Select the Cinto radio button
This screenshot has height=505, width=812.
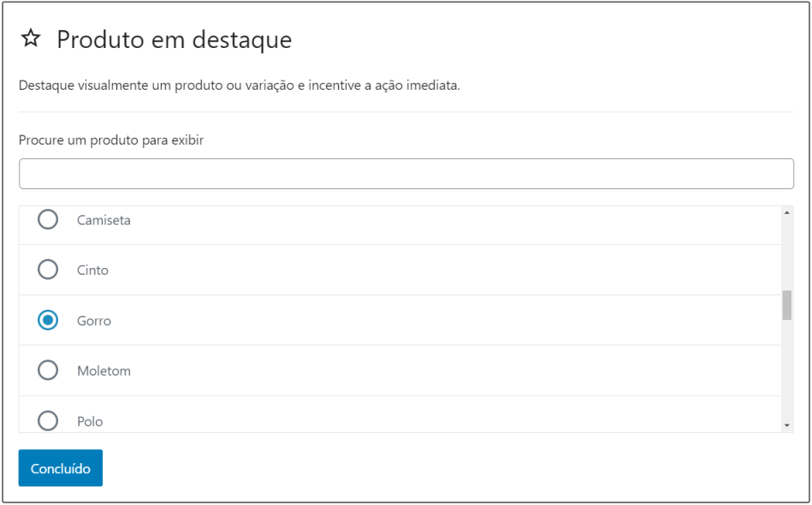48,270
